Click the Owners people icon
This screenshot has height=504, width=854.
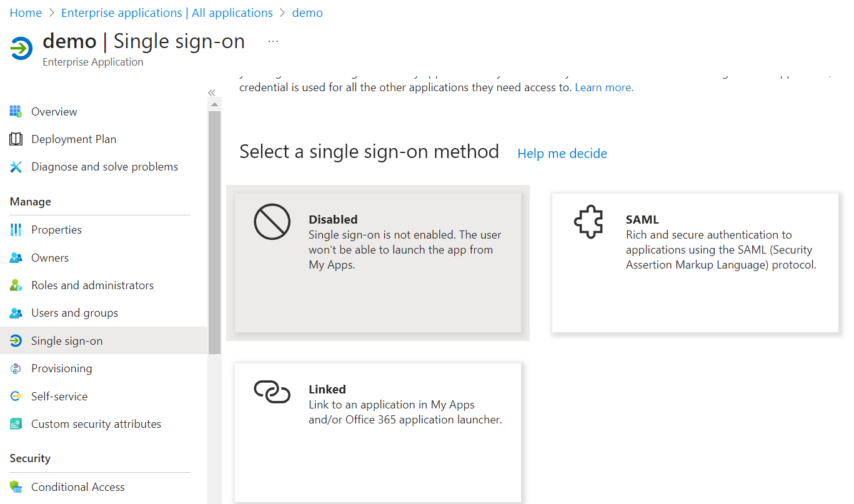coord(16,258)
